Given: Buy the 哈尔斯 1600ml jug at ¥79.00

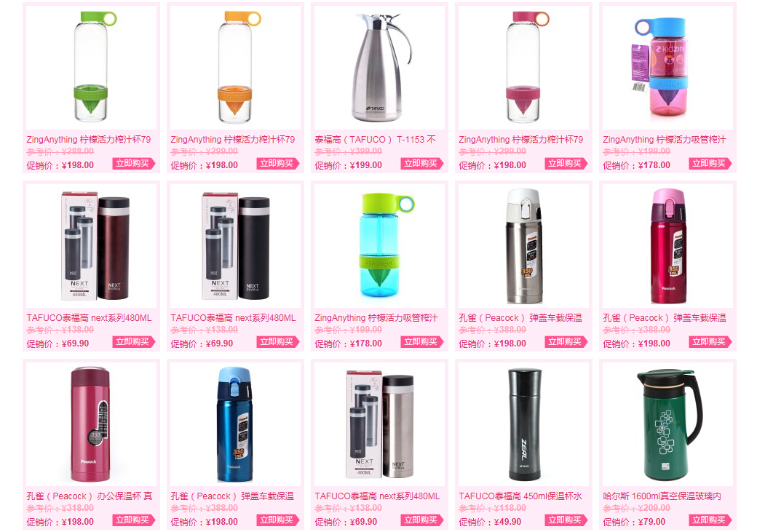Looking at the screenshot, I should click(710, 521).
